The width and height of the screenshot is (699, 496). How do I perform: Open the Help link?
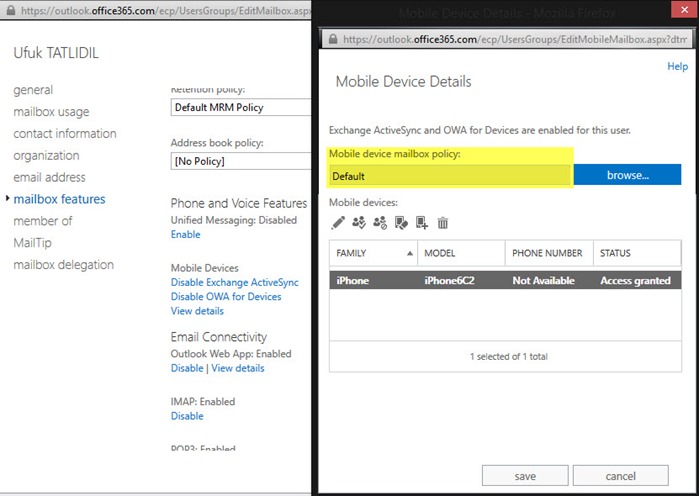click(677, 66)
